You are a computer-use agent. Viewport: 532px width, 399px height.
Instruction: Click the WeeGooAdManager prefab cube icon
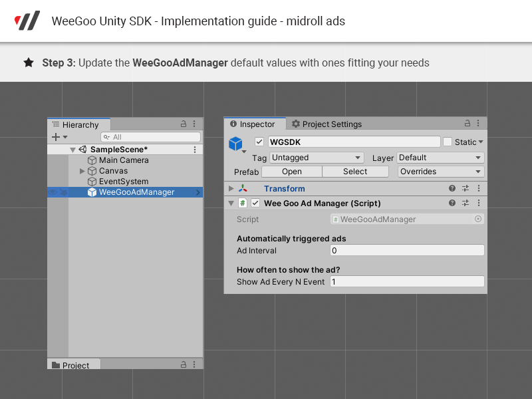coord(92,192)
